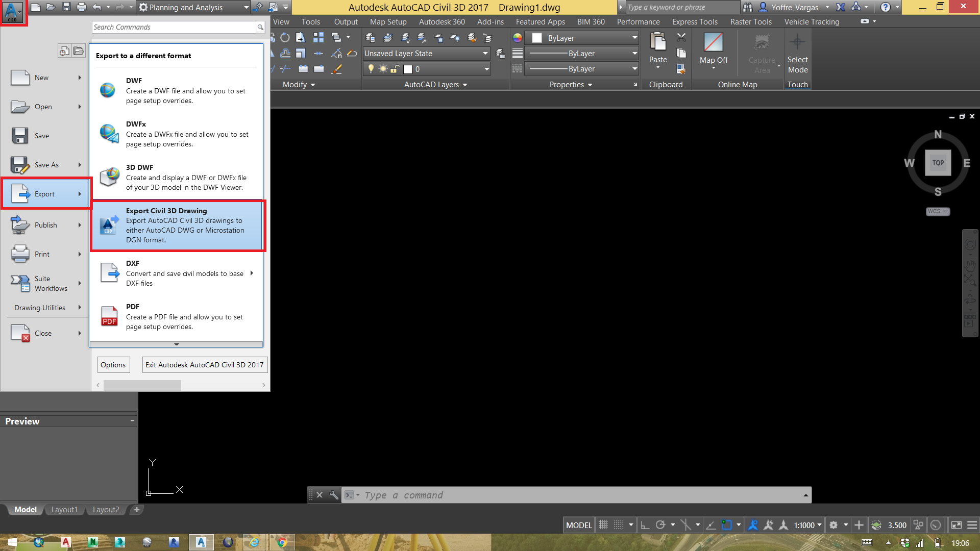Open the Export Civil 3D Drawing option
Image resolution: width=980 pixels, height=551 pixels.
[178, 225]
